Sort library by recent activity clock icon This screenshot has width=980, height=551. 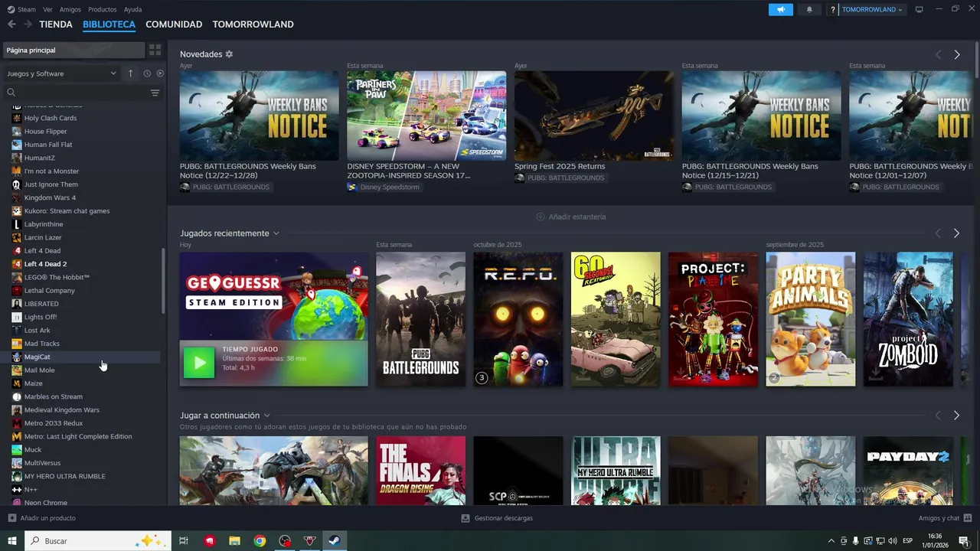click(147, 73)
